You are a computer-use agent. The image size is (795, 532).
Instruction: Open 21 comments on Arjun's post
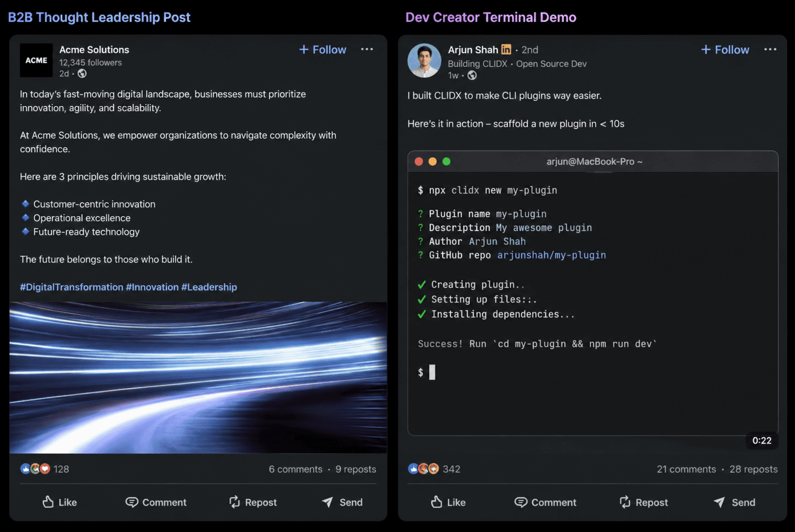click(x=686, y=469)
